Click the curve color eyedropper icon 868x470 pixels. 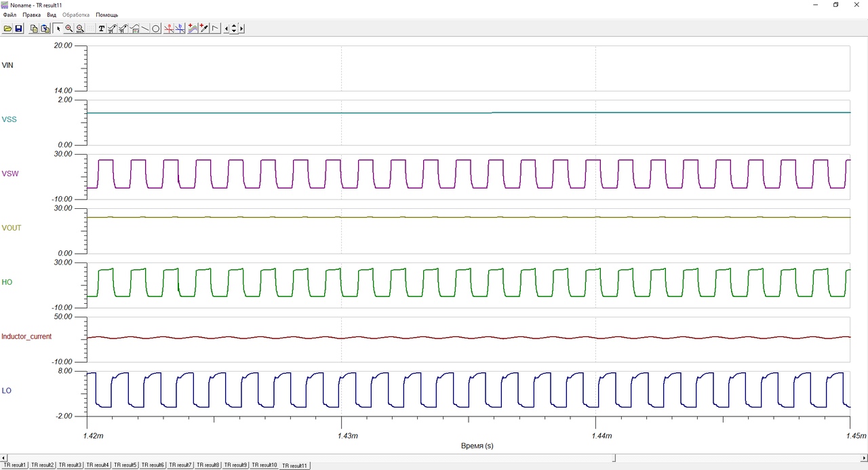click(203, 28)
